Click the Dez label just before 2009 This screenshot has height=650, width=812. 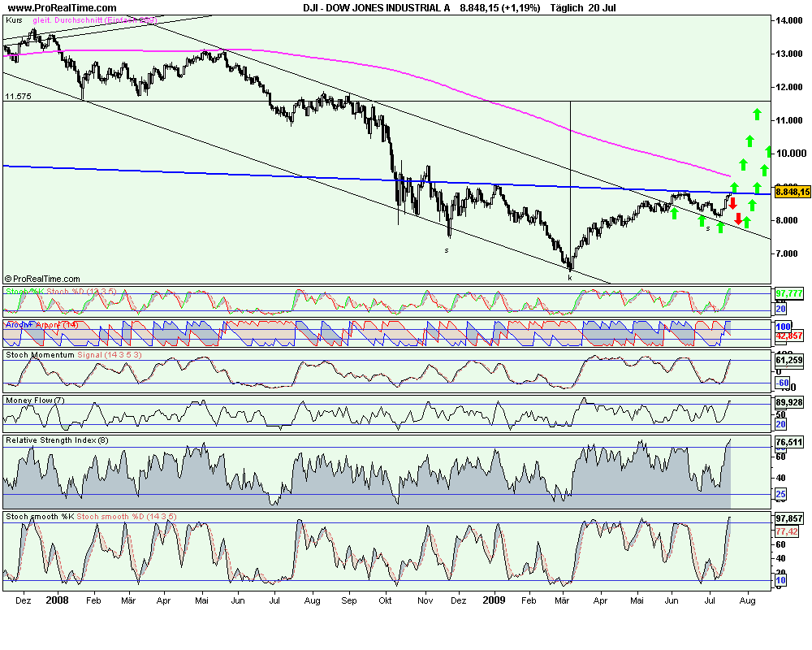[x=458, y=600]
